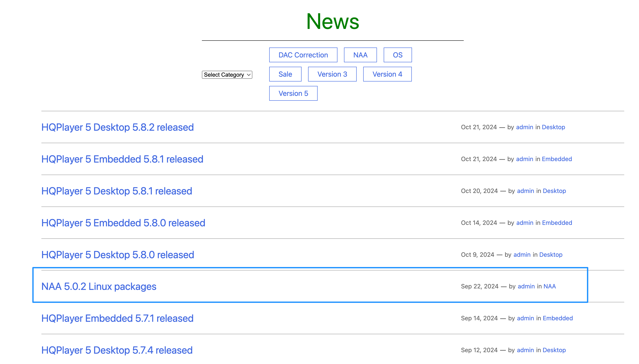Click NAA category on Sep 22 row
Screen dimensions: 639x364
[549, 286]
